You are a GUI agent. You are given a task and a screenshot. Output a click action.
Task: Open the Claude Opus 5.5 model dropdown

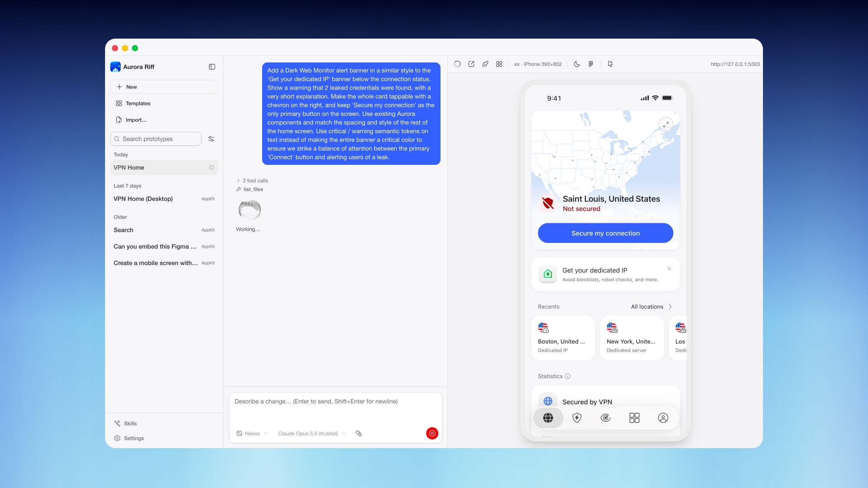(312, 433)
